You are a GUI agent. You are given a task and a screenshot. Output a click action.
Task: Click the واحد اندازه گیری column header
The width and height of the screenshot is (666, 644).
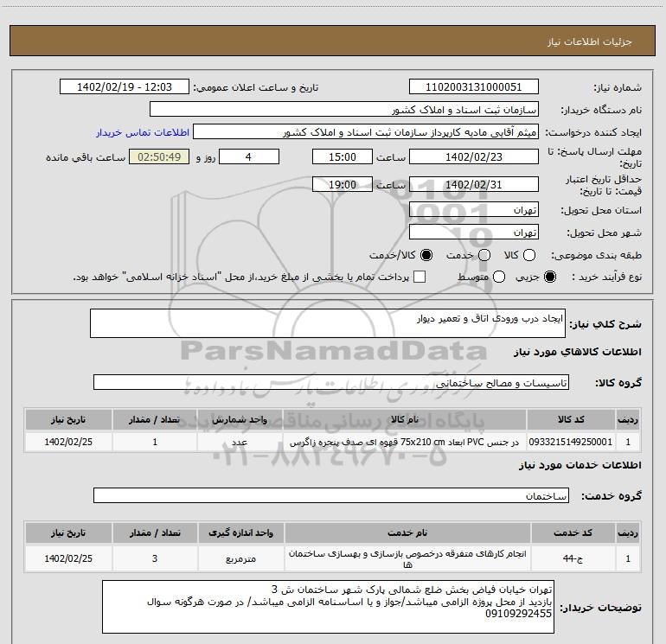[240, 532]
